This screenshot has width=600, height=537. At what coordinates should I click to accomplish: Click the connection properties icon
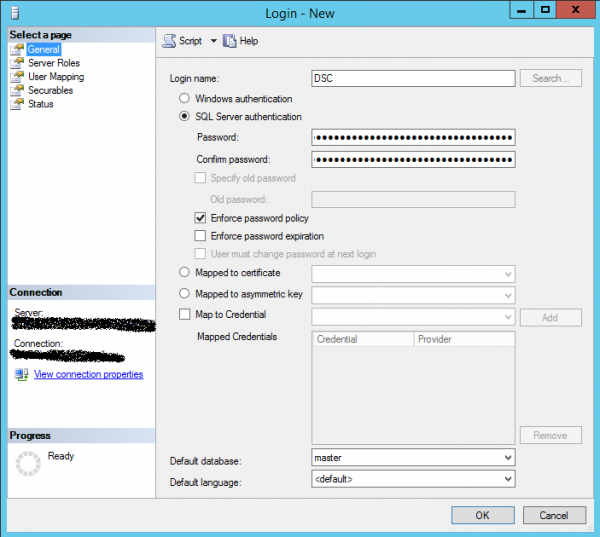21,375
